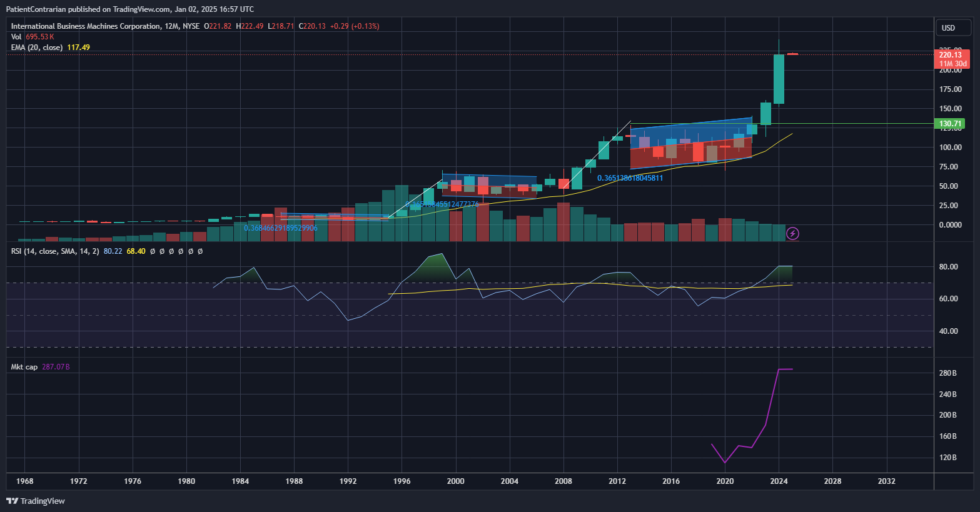Click the 2032 label on time axis

[886, 481]
